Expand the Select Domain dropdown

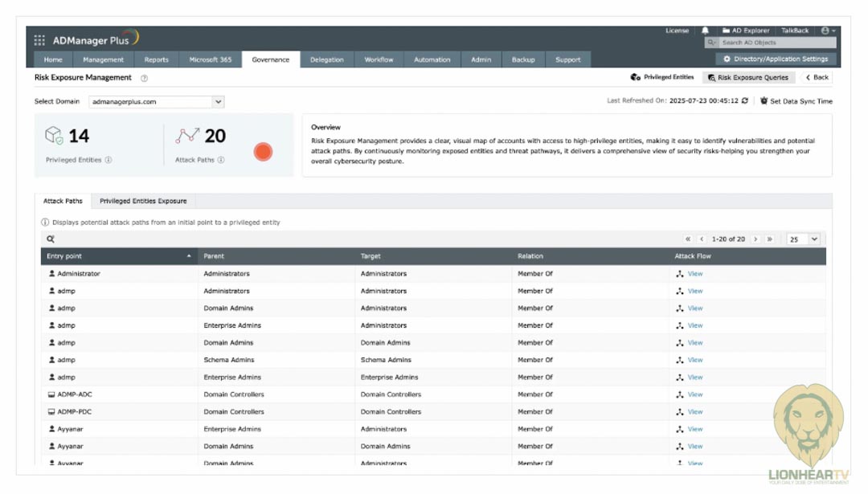(x=218, y=102)
